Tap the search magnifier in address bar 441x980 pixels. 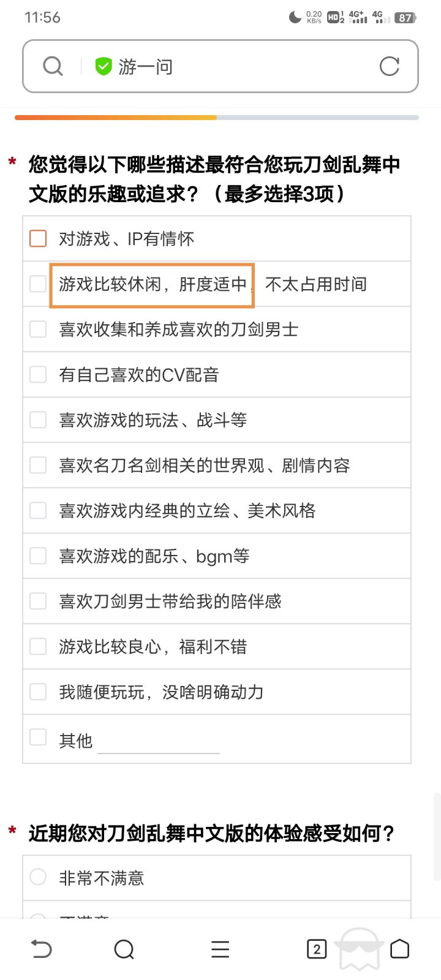53,66
